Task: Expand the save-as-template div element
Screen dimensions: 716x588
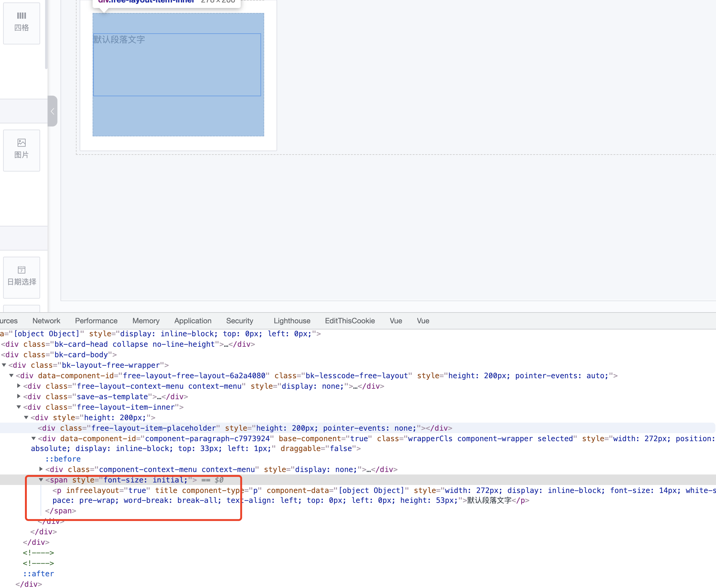Action: click(x=18, y=396)
